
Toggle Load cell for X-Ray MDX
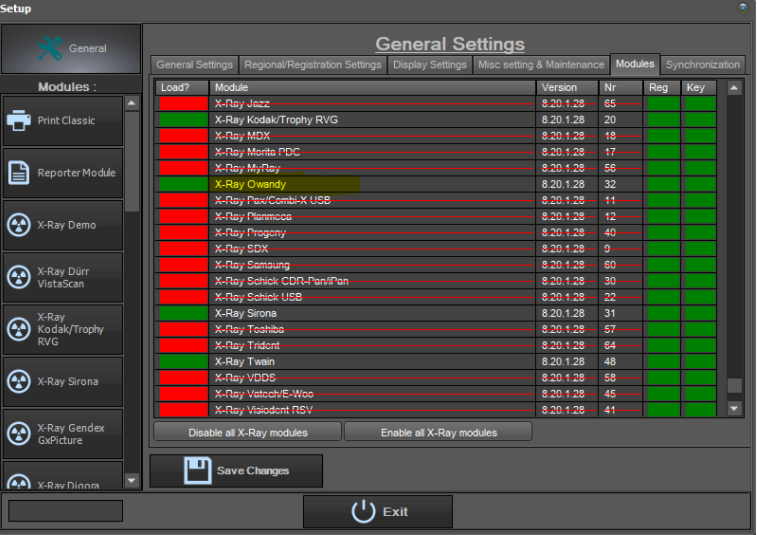pyautogui.click(x=184, y=136)
